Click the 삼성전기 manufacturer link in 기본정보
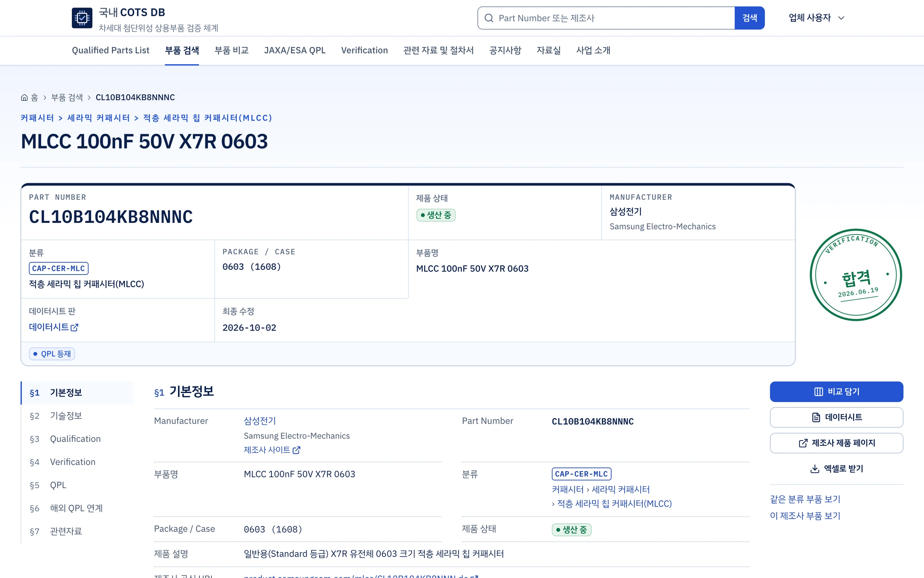 pyautogui.click(x=260, y=421)
